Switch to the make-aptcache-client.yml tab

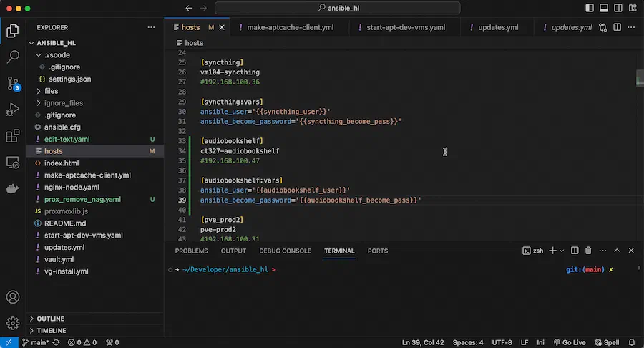[x=290, y=27]
